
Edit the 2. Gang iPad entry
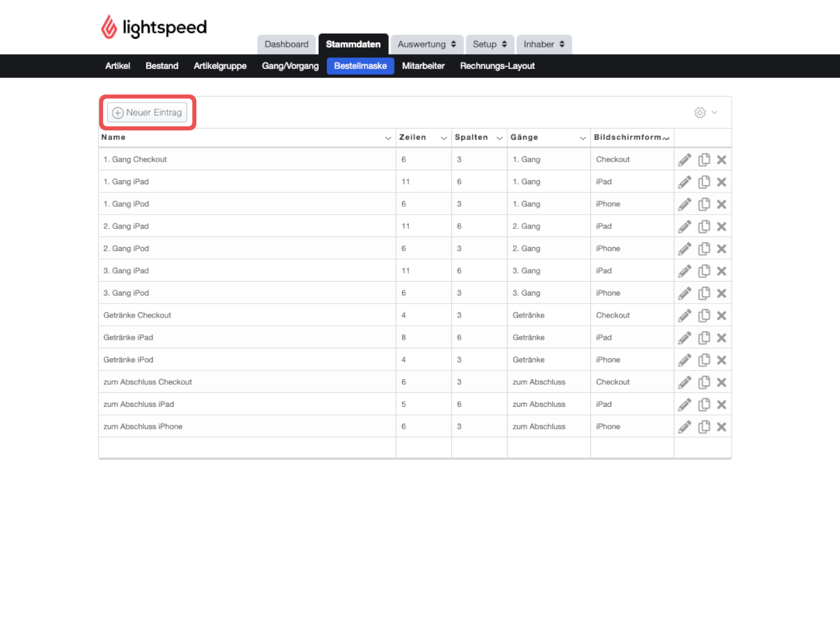[685, 227]
